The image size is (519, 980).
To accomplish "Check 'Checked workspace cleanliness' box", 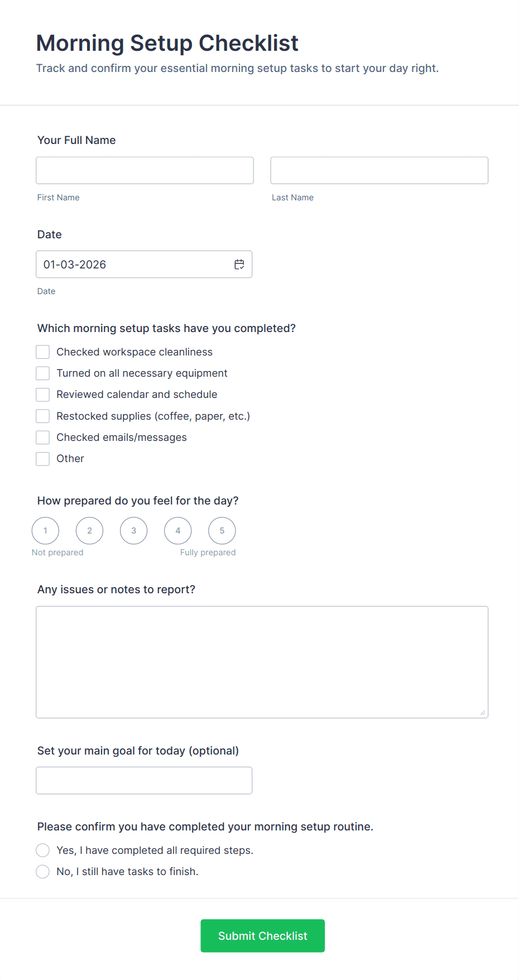I will click(x=43, y=352).
